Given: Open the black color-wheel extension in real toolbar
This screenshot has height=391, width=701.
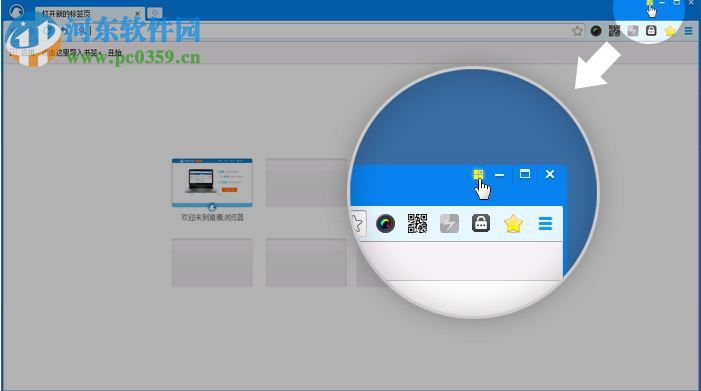Looking at the screenshot, I should (596, 31).
